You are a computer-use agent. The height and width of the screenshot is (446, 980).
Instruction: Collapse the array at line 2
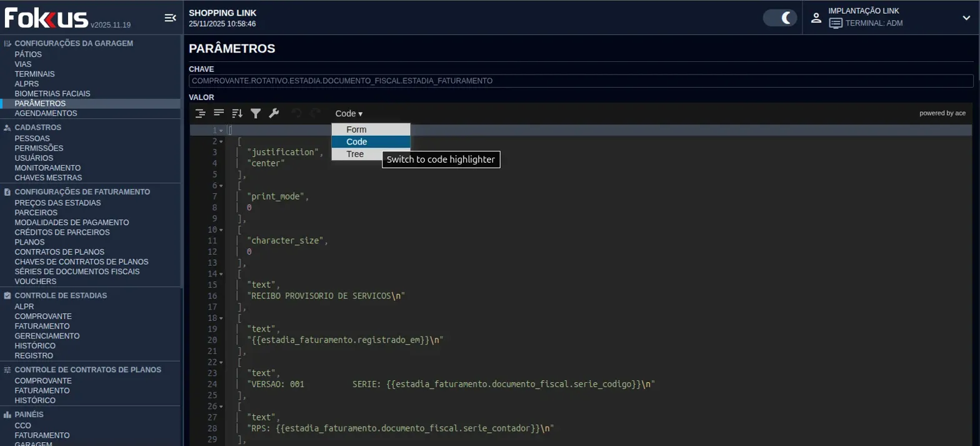click(221, 141)
